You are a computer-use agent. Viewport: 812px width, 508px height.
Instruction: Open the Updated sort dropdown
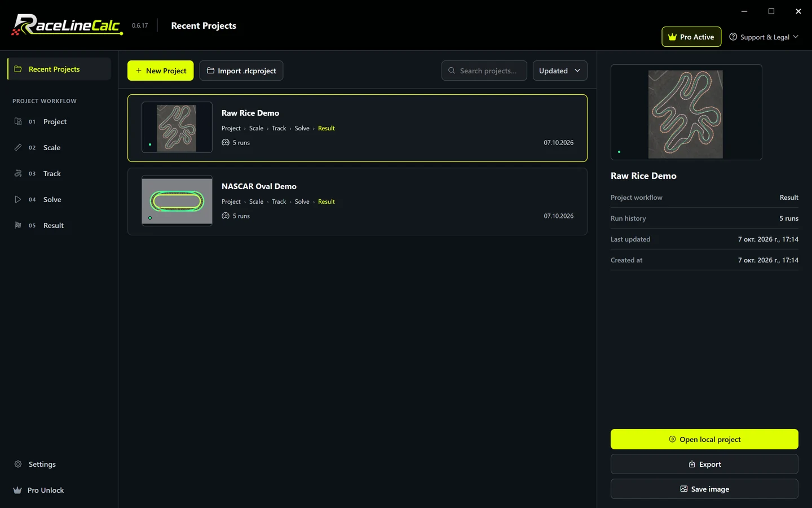click(x=560, y=71)
